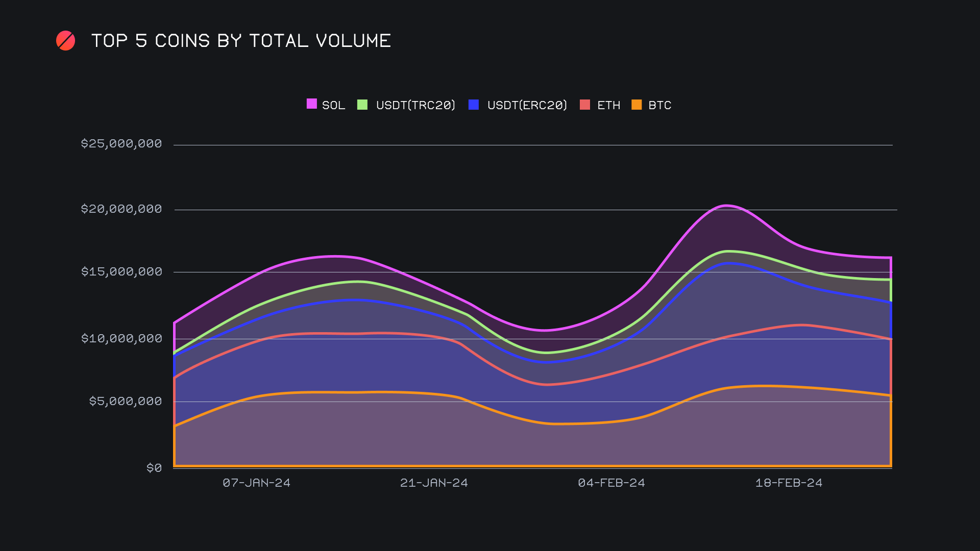
Task: Click the $0 y-axis label
Action: click(154, 468)
